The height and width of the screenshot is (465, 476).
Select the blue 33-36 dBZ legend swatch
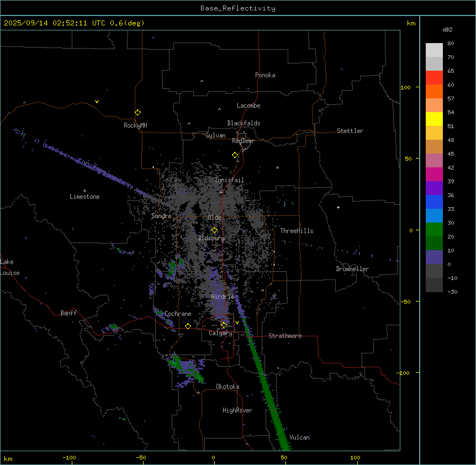434,202
